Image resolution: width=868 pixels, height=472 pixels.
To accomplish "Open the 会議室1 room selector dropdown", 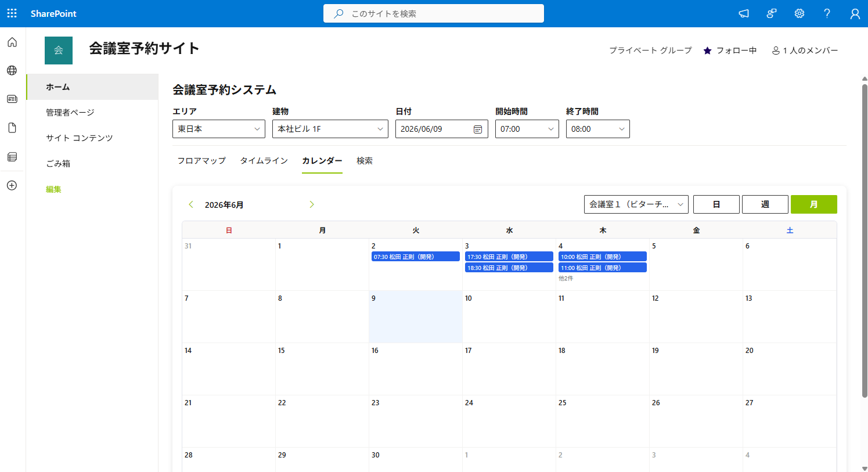I will (636, 204).
